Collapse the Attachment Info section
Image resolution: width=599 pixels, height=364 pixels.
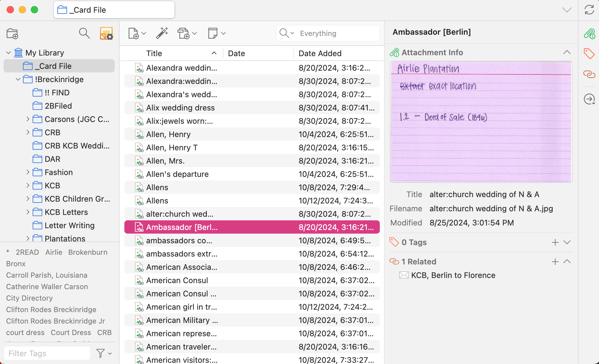pos(567,53)
